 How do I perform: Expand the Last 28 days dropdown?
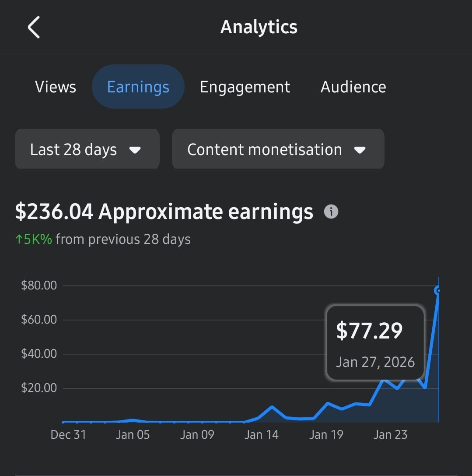click(87, 149)
